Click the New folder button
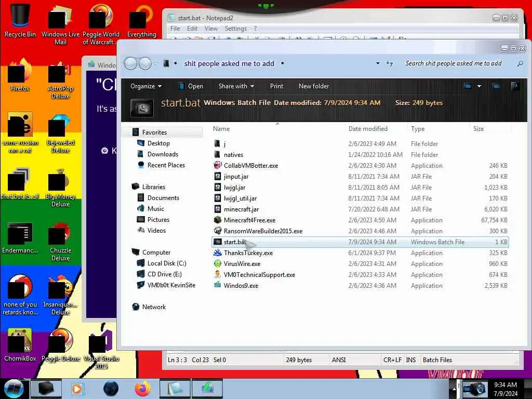Viewport: 532px width, 399px height. click(314, 86)
